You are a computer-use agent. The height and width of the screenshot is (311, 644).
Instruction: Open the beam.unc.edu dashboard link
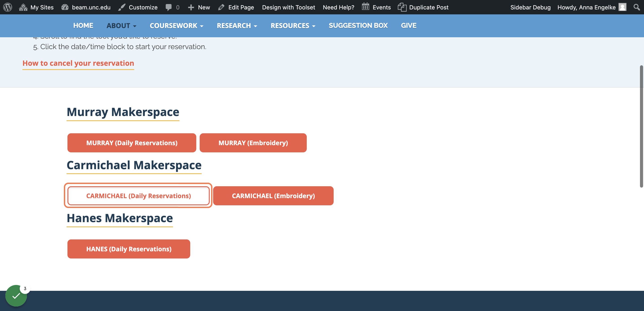pos(86,7)
